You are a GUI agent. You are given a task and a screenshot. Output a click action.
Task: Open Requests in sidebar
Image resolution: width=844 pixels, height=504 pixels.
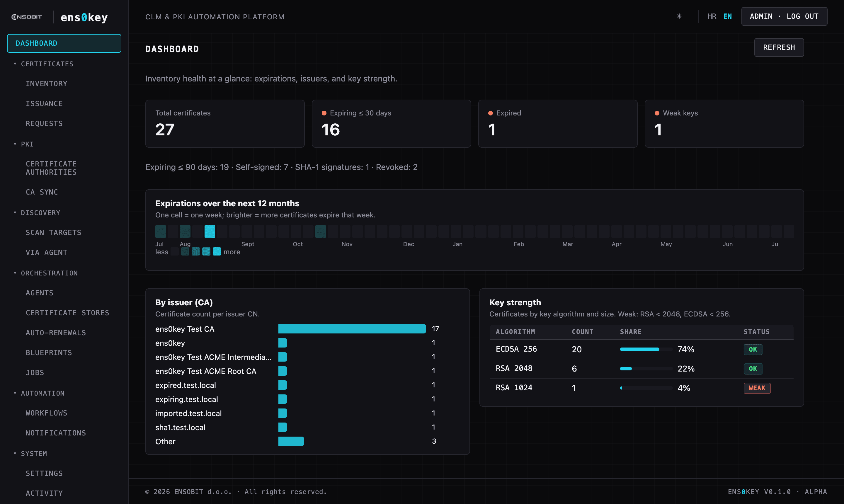coord(44,123)
